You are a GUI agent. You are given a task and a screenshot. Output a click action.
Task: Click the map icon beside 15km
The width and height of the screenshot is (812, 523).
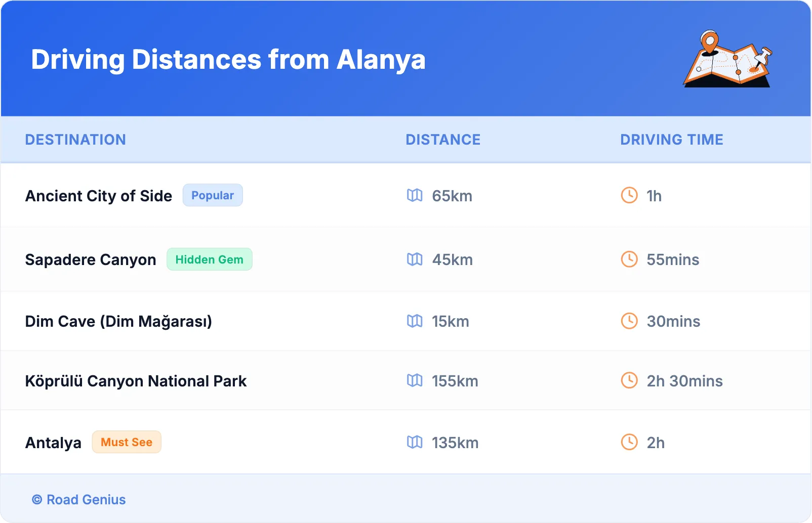coord(415,321)
